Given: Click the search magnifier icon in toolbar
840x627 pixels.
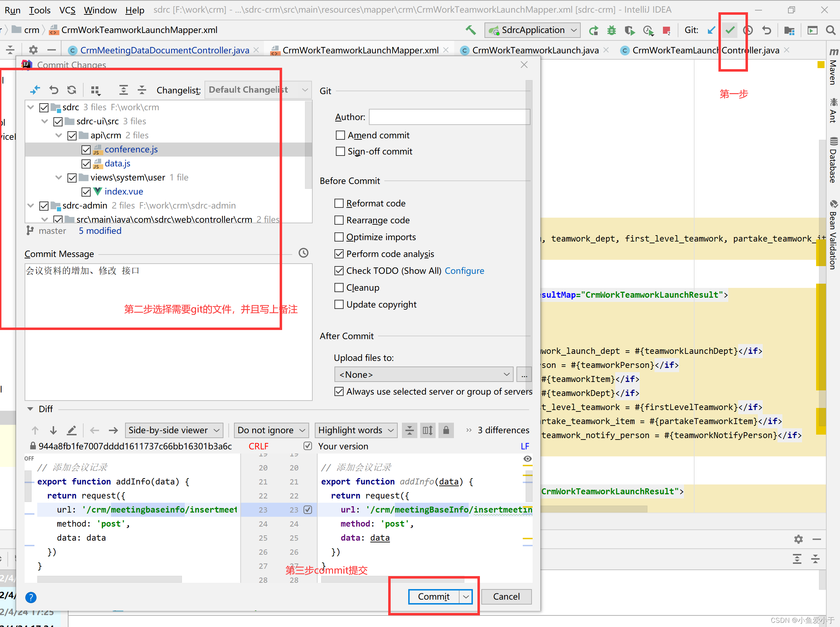Looking at the screenshot, I should tap(831, 30).
